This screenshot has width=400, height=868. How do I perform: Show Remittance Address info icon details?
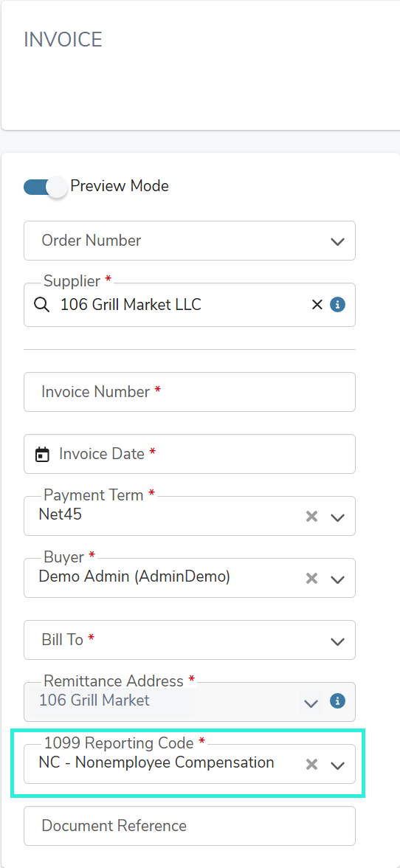click(x=337, y=701)
